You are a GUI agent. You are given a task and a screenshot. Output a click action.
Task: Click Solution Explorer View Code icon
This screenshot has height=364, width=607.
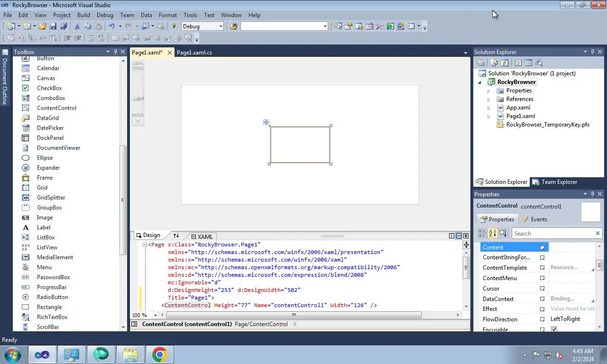coord(518,63)
